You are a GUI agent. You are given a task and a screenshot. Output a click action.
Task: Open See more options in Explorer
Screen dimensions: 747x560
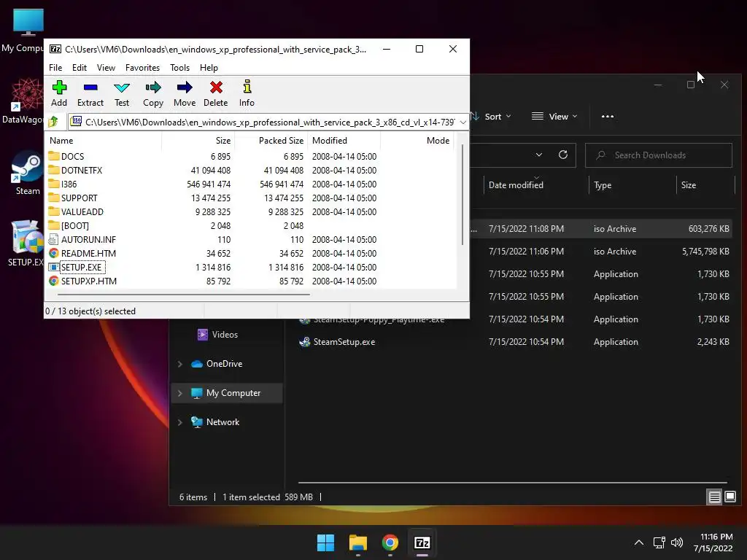click(608, 116)
